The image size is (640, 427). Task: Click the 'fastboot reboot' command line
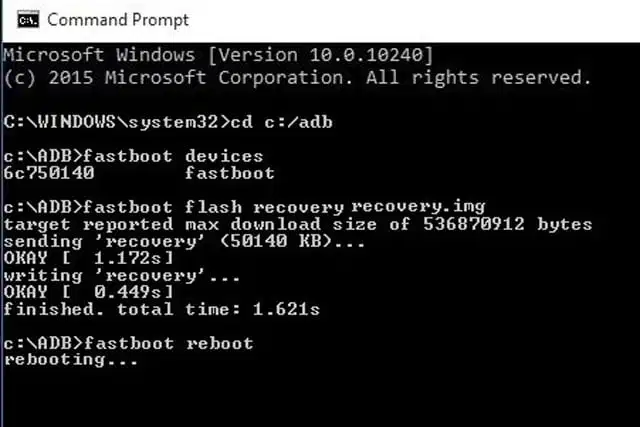(x=169, y=343)
